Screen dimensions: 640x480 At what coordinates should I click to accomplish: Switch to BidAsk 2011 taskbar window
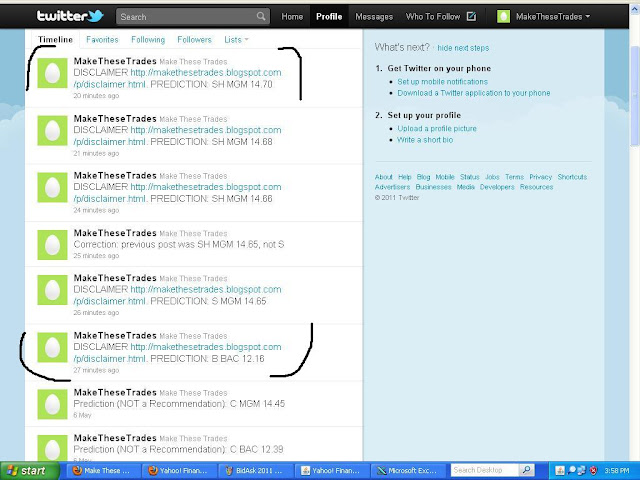tap(254, 471)
